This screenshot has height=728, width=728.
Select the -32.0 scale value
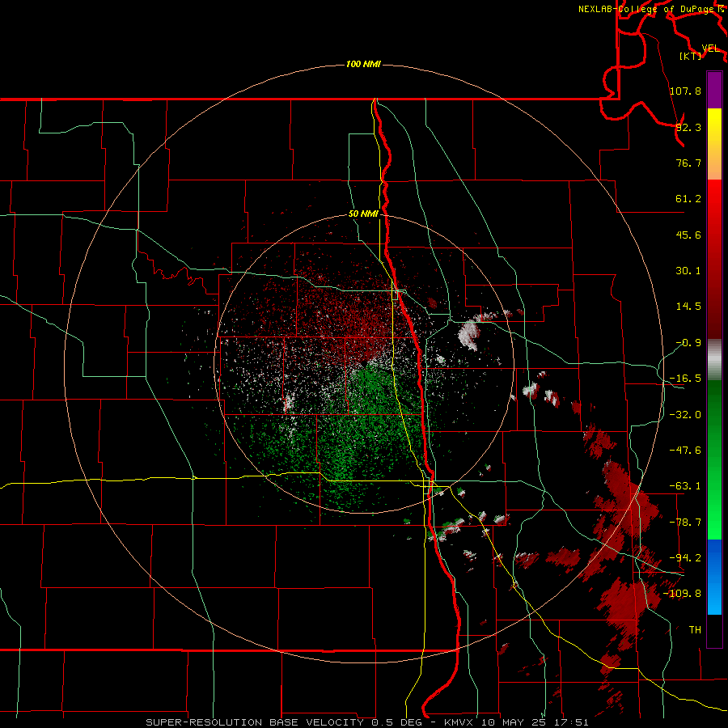tap(685, 415)
